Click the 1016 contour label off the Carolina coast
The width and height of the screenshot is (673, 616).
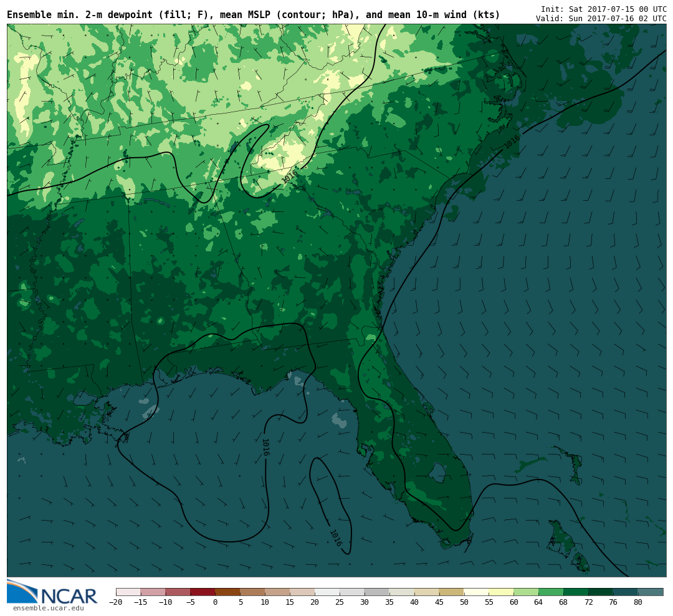click(512, 142)
